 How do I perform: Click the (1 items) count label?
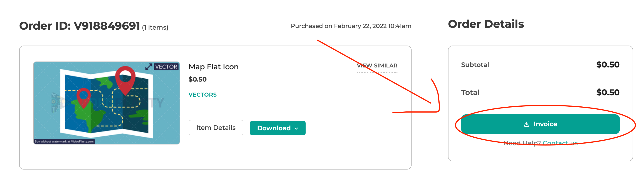pos(155,28)
